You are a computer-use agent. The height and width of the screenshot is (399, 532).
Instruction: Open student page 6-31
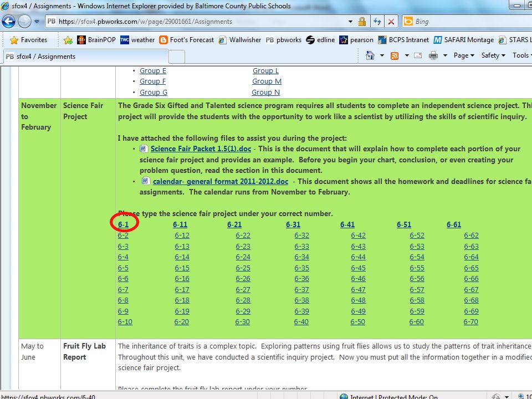(293, 224)
